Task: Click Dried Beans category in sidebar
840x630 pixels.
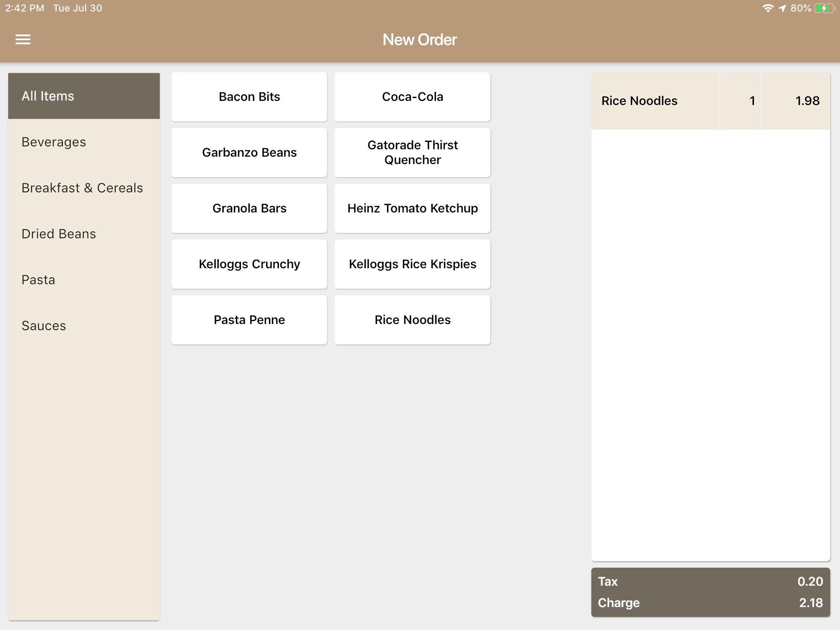Action: (59, 234)
